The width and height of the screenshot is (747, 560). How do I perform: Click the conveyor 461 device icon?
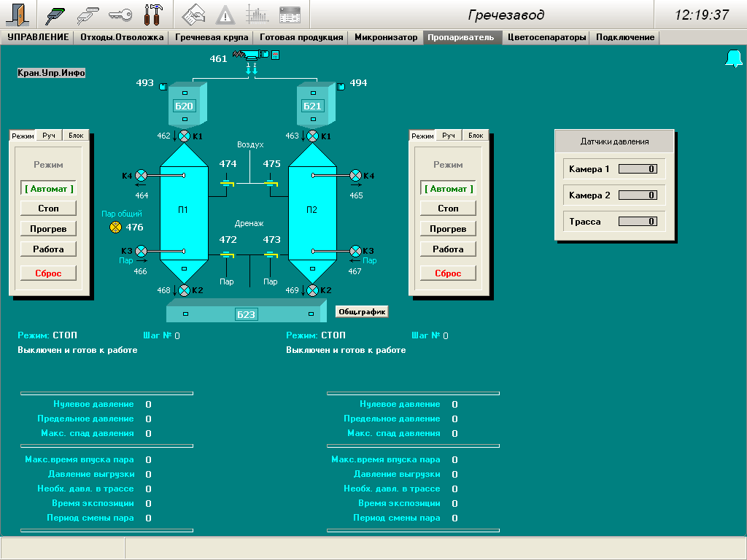[251, 55]
